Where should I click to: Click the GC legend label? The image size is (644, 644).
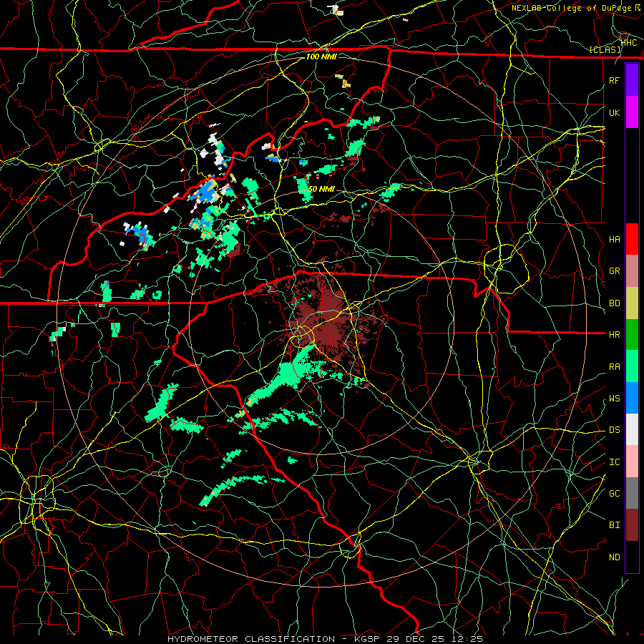(615, 494)
